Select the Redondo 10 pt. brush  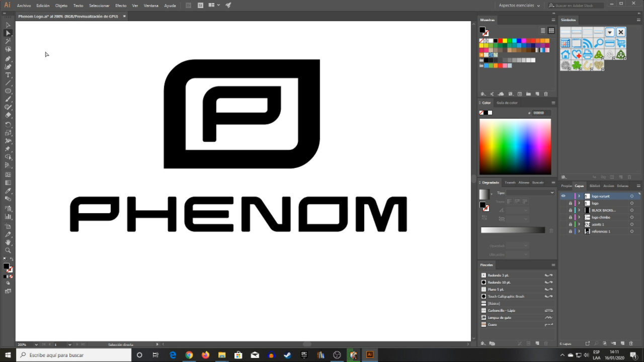click(517, 283)
